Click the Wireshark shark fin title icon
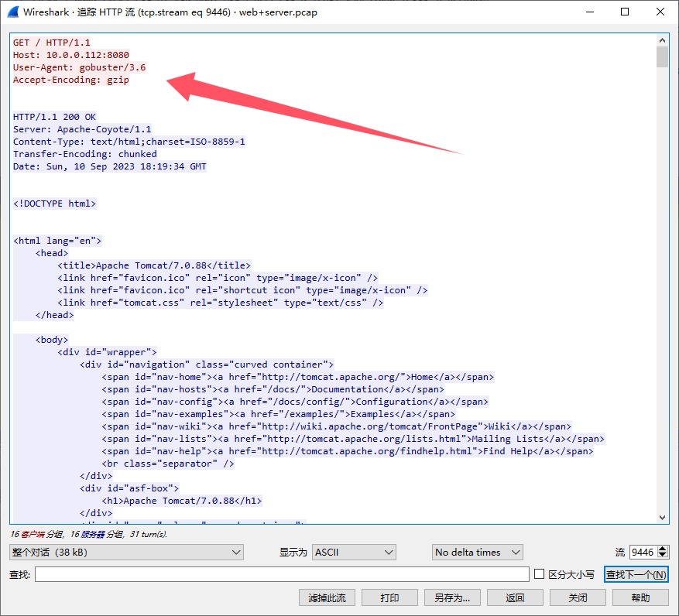Screen dimensions: 679x616 [12, 12]
